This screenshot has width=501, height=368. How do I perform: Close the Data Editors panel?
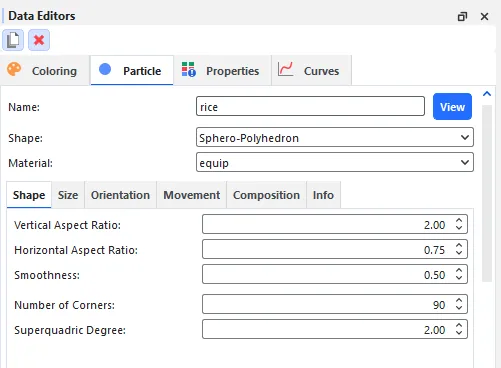484,16
